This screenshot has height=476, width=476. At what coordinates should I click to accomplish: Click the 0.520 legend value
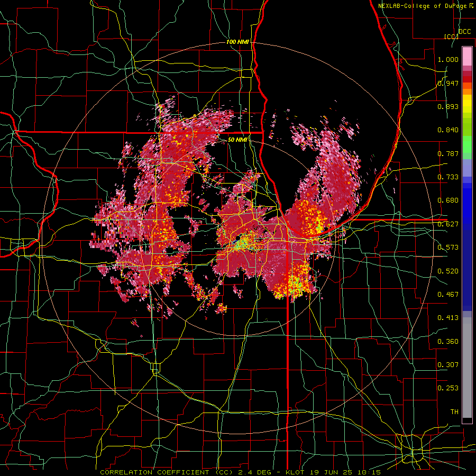pos(448,271)
